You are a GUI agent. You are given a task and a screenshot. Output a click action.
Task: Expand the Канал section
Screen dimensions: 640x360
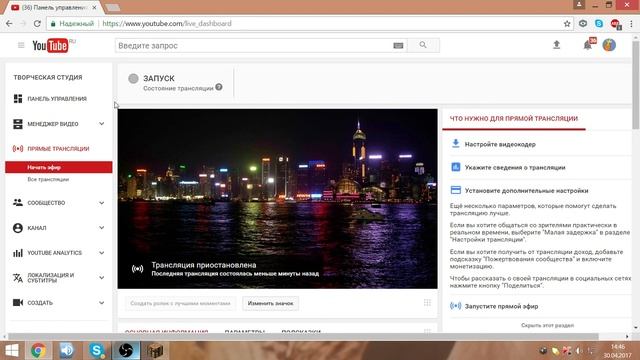tap(101, 228)
